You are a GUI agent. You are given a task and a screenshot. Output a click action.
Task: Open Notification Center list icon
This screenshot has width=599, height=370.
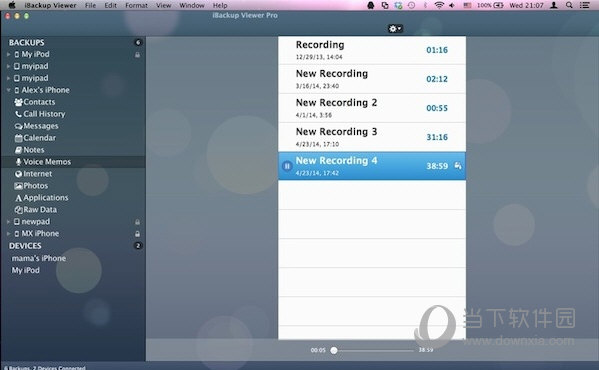(584, 5)
